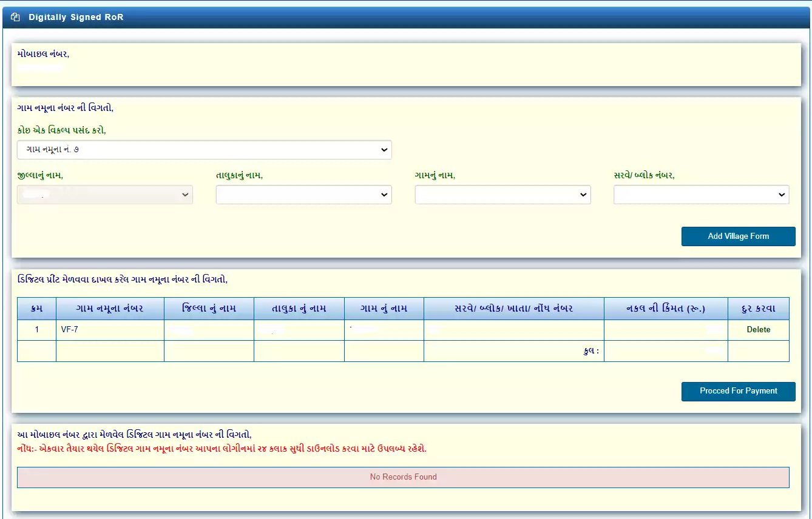
Task: Select the VF-7 table cell
Action: coord(109,330)
